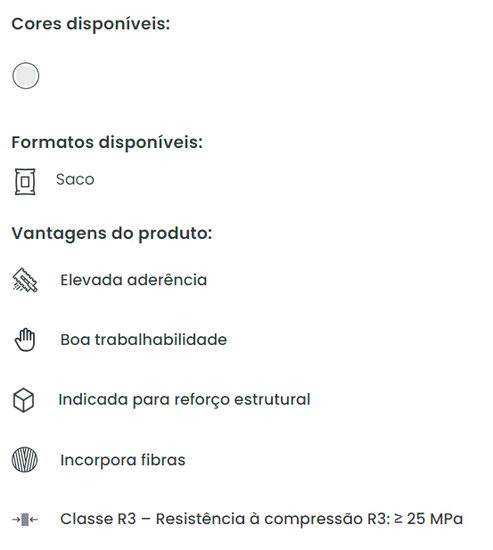Viewport: 493px width, 550px height.
Task: Click the word fibras in the list
Action: (163, 460)
